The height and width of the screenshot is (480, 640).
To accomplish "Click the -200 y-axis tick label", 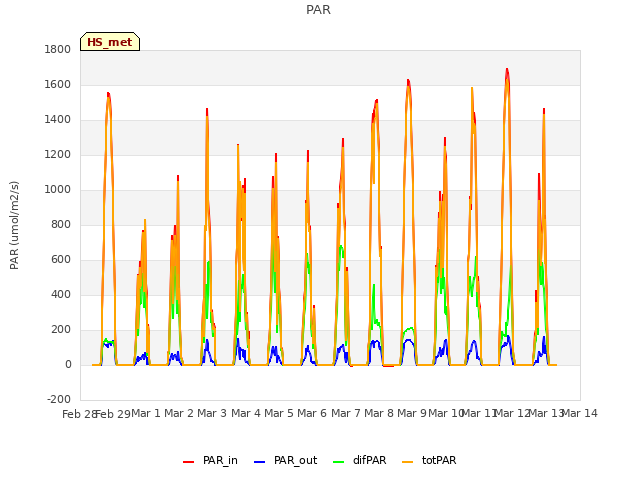I will tap(59, 400).
